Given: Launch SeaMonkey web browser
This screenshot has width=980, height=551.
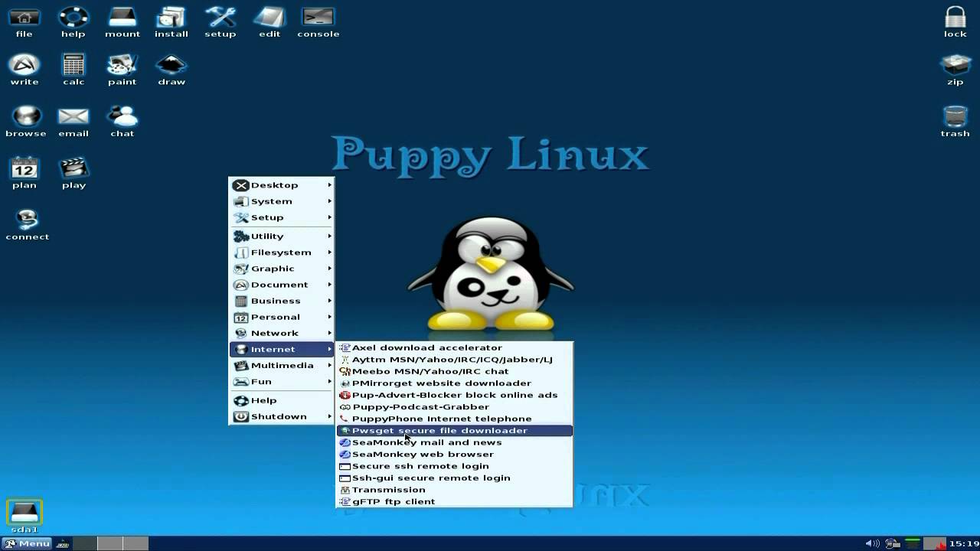Looking at the screenshot, I should (455, 455).
